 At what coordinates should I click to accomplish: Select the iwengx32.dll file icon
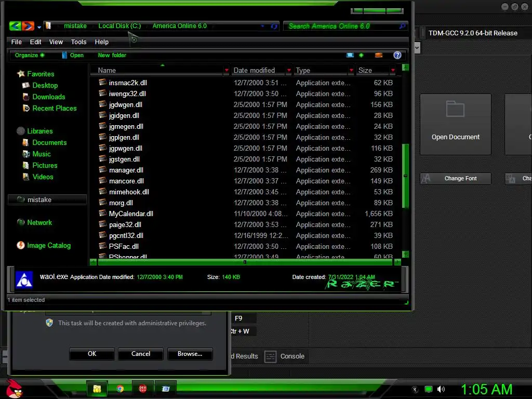click(102, 93)
